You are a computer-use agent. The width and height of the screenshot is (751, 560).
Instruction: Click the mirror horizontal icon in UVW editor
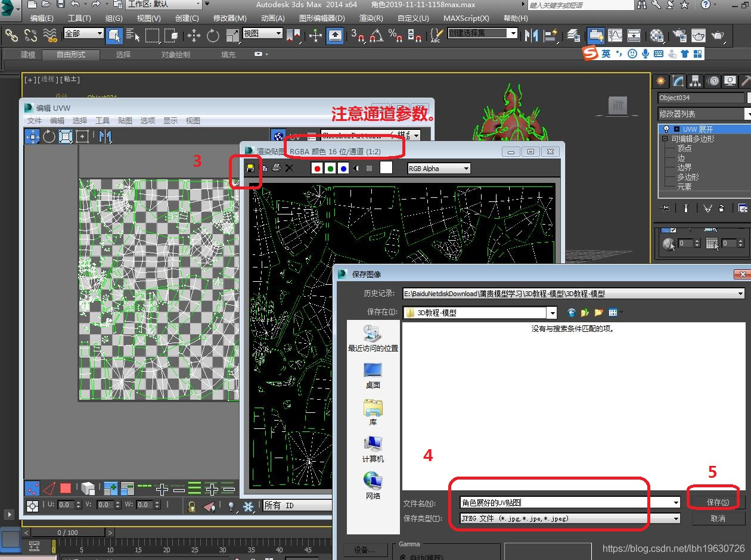pos(105,136)
